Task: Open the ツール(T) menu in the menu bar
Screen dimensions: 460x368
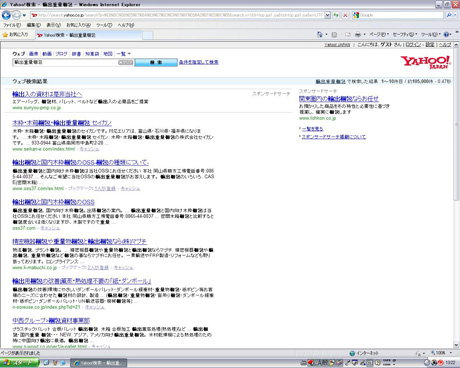Action: coord(104,25)
